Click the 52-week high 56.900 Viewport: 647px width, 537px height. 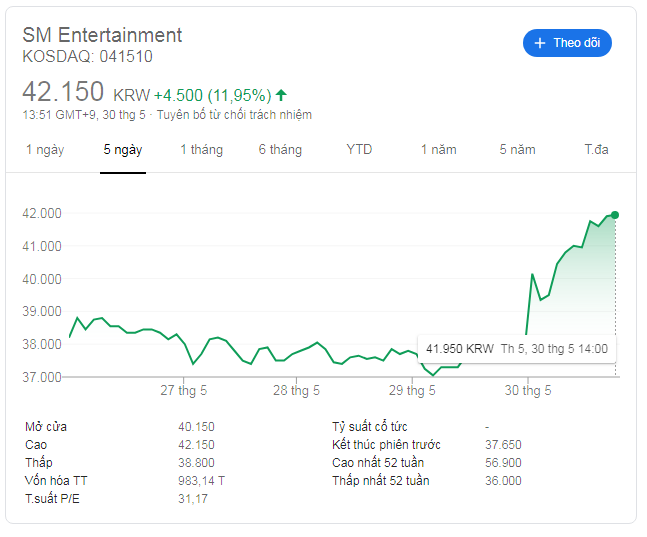tap(503, 463)
